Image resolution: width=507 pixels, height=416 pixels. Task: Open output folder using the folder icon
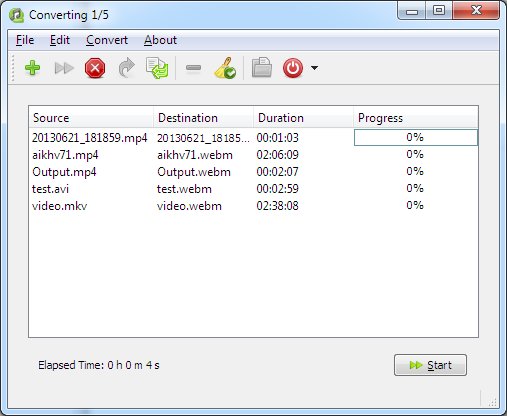point(262,68)
